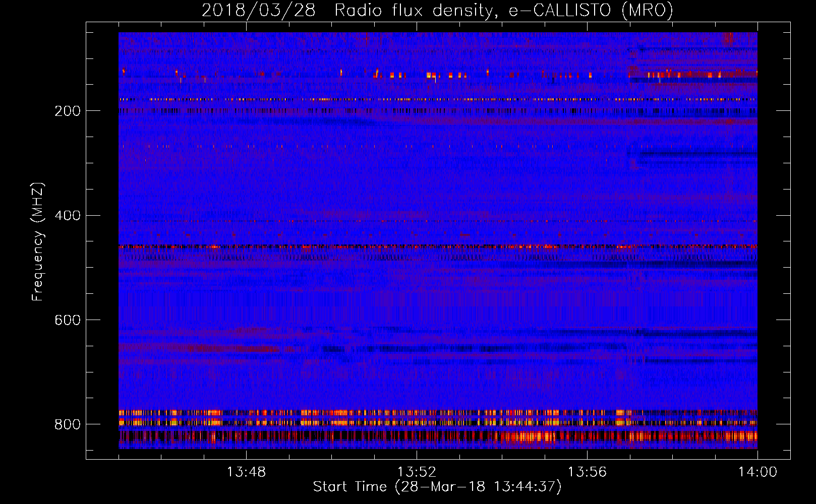Select the '400' frequency axis label

coord(68,216)
